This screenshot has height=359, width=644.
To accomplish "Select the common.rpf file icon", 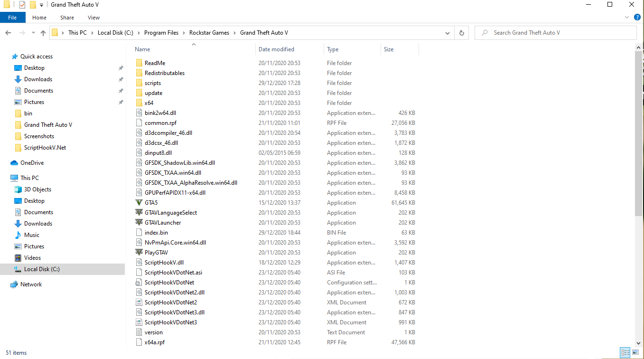I will click(139, 123).
